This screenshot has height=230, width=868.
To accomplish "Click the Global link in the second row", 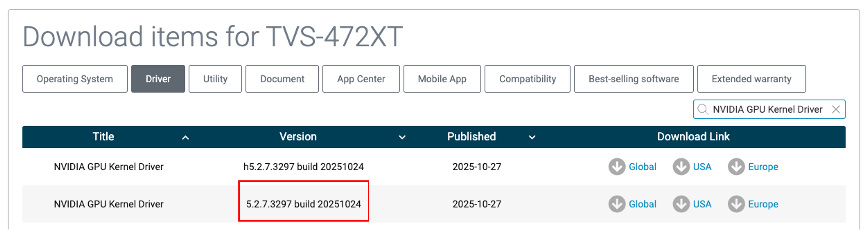I will 642,204.
